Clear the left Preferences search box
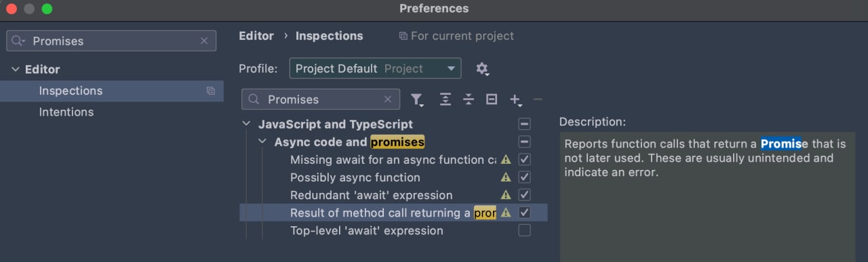The height and width of the screenshot is (262, 868). pyautogui.click(x=204, y=41)
